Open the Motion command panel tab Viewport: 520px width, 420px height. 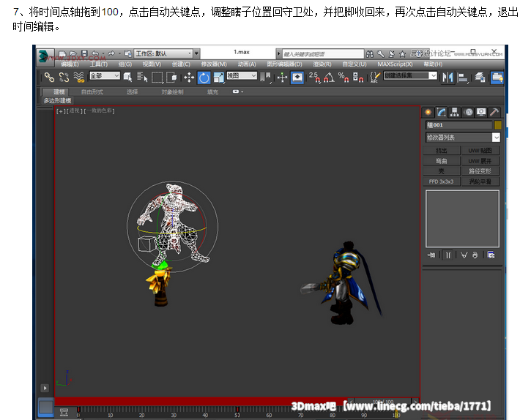[469, 112]
